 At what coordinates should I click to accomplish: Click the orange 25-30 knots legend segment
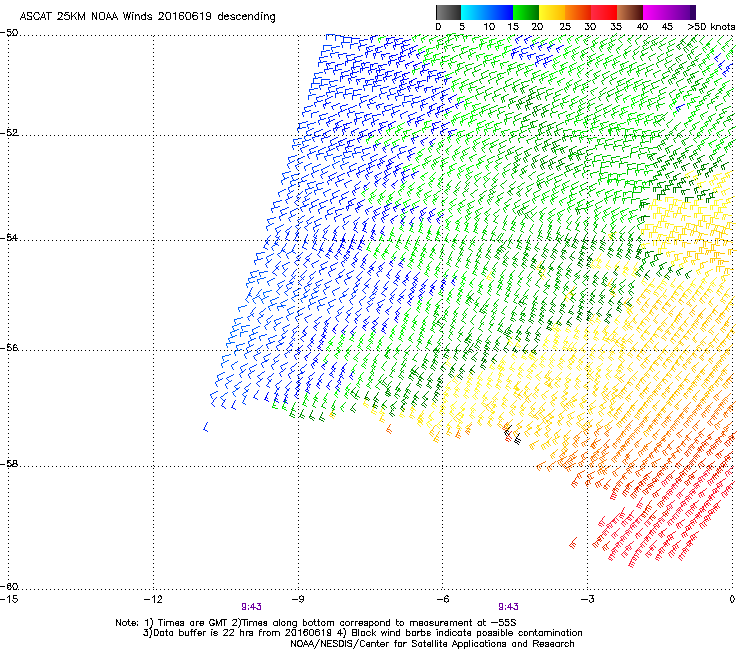[x=579, y=12]
